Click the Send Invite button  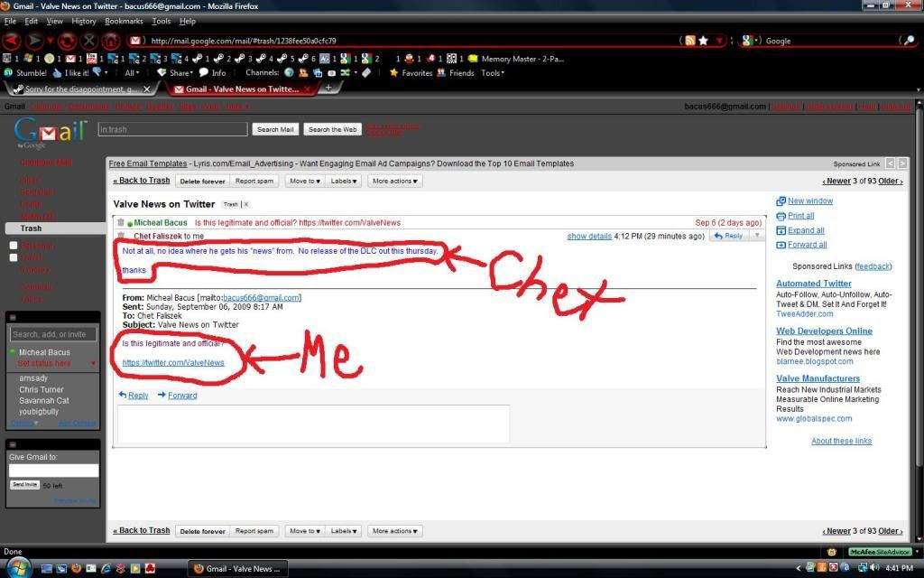(x=24, y=485)
